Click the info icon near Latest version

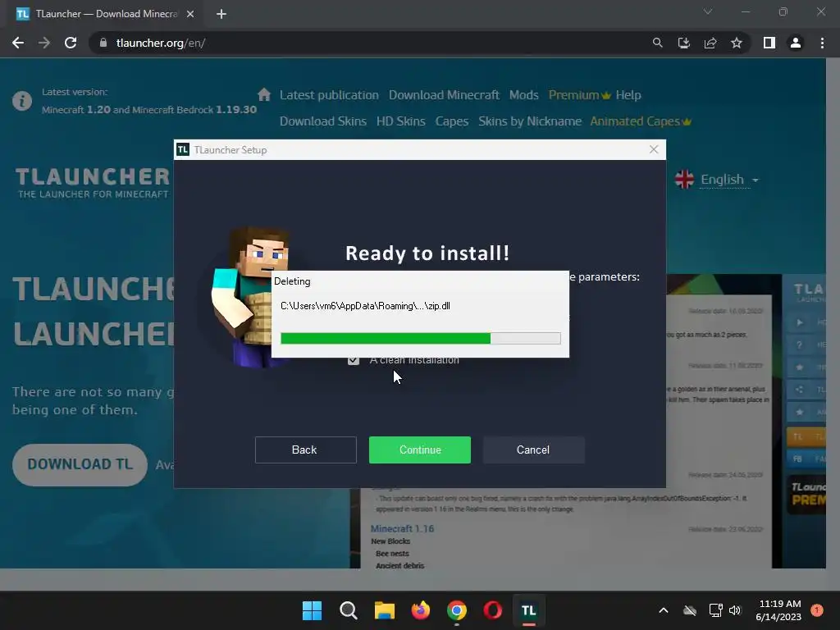(22, 100)
